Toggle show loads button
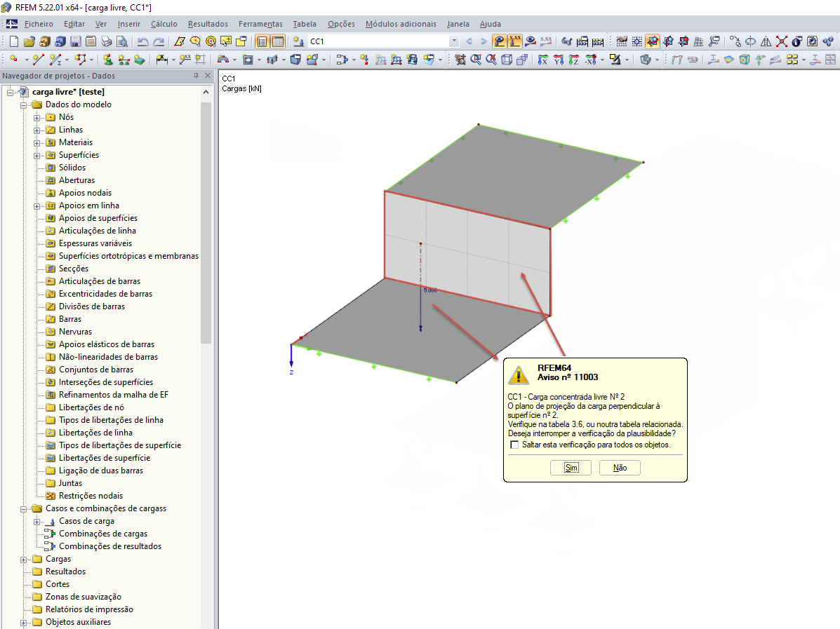The width and height of the screenshot is (840, 629). click(x=499, y=41)
